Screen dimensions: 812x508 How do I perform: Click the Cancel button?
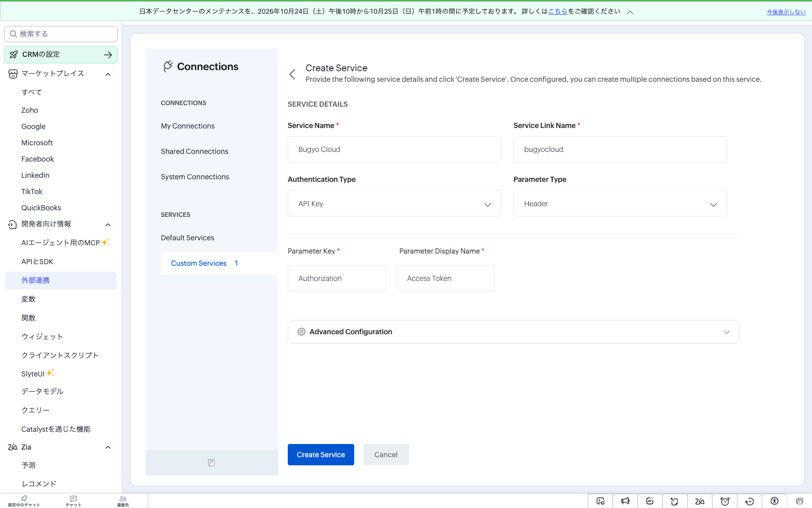click(x=386, y=455)
